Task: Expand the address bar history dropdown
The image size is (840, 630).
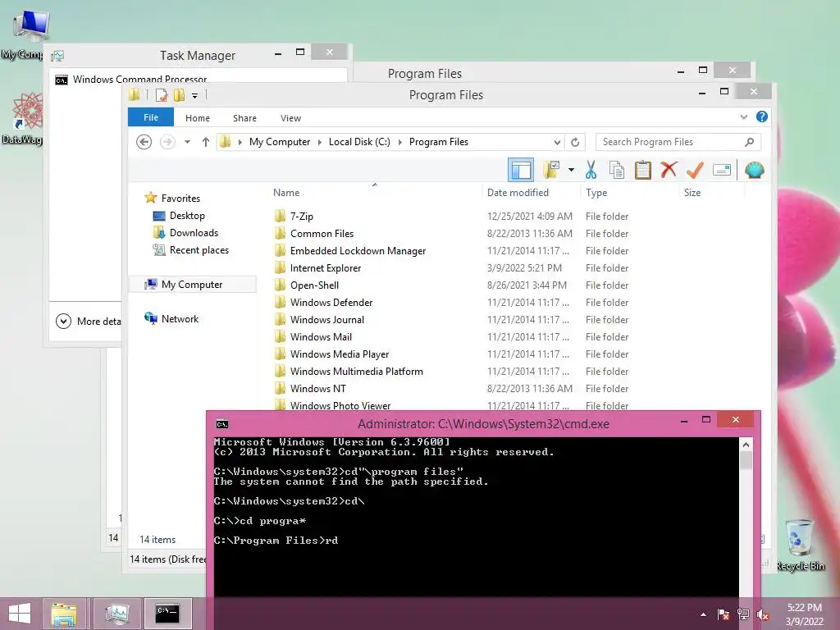Action: point(557,142)
